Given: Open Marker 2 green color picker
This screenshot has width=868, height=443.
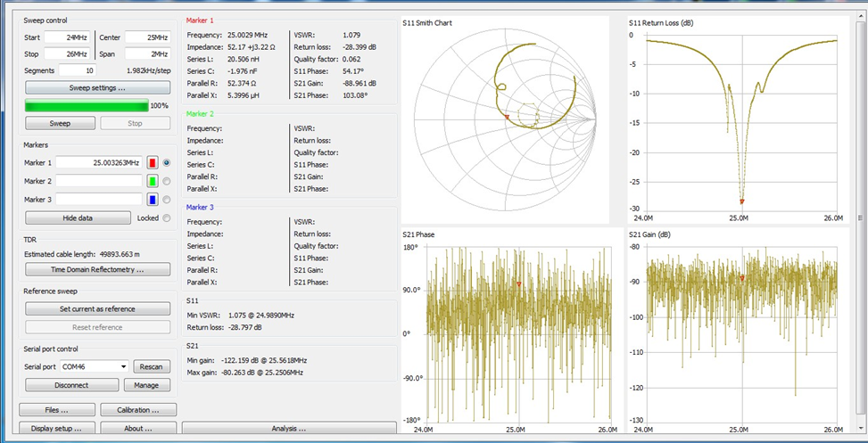Looking at the screenshot, I should point(153,181).
